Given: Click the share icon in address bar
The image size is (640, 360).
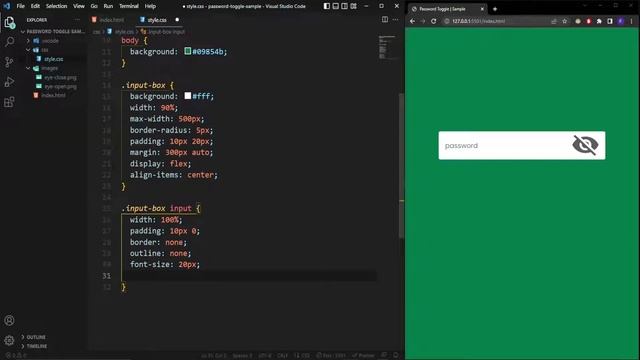Looking at the screenshot, I should point(554,21).
